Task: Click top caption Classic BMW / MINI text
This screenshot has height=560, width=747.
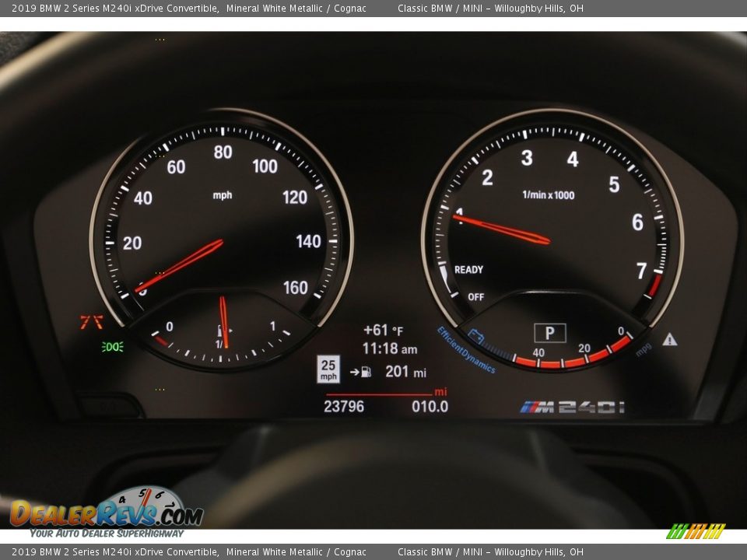Action: tap(440, 8)
